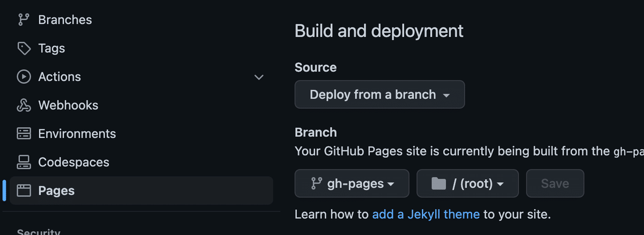This screenshot has width=644, height=235.
Task: Click the disabled Save button
Action: pyautogui.click(x=555, y=183)
